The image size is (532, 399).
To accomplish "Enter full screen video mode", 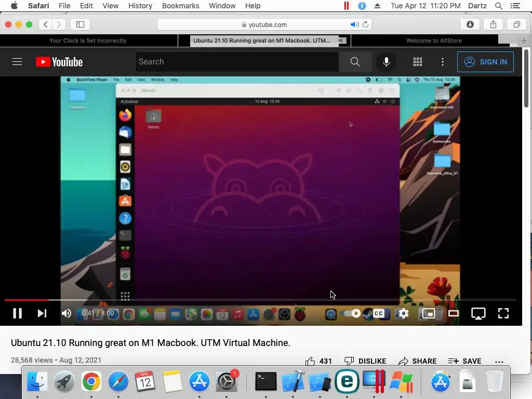I will (x=503, y=313).
